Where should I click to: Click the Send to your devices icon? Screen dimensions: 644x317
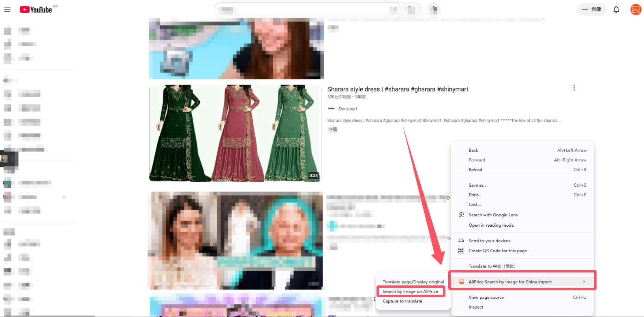click(x=461, y=240)
